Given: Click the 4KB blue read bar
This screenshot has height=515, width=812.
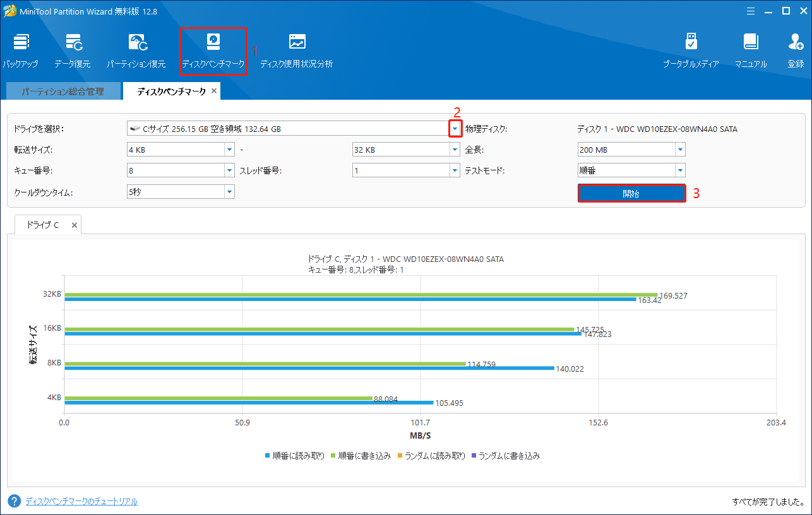Looking at the screenshot, I should pos(249,402).
